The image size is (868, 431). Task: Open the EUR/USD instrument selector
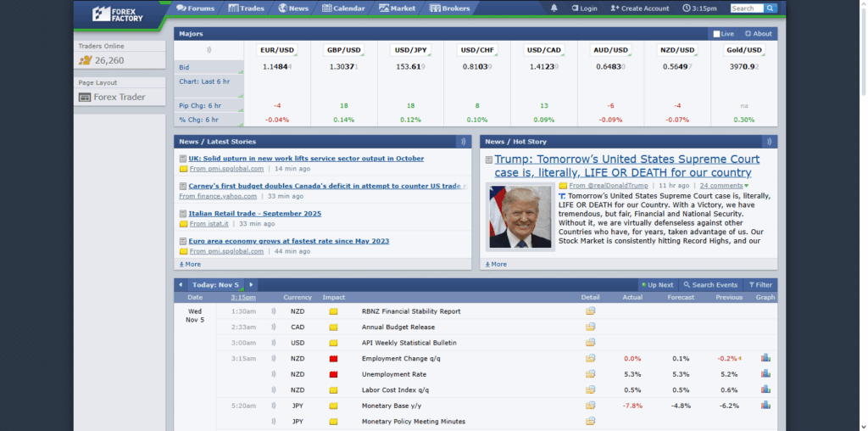coord(277,50)
